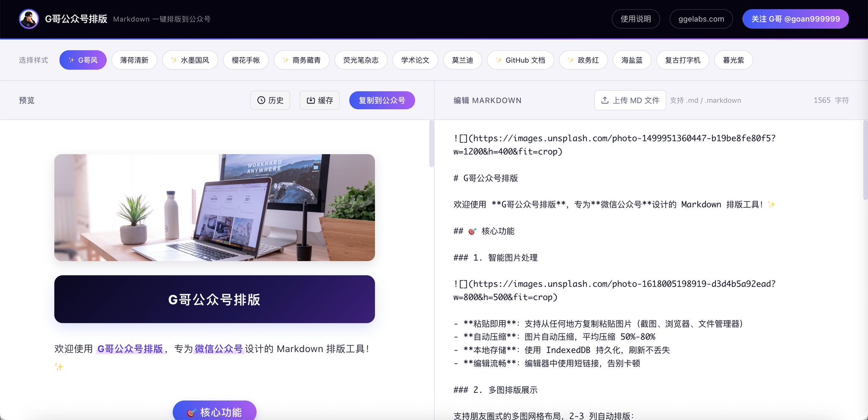Click 复制到公众号 copy button
This screenshot has width=868, height=420.
click(382, 100)
